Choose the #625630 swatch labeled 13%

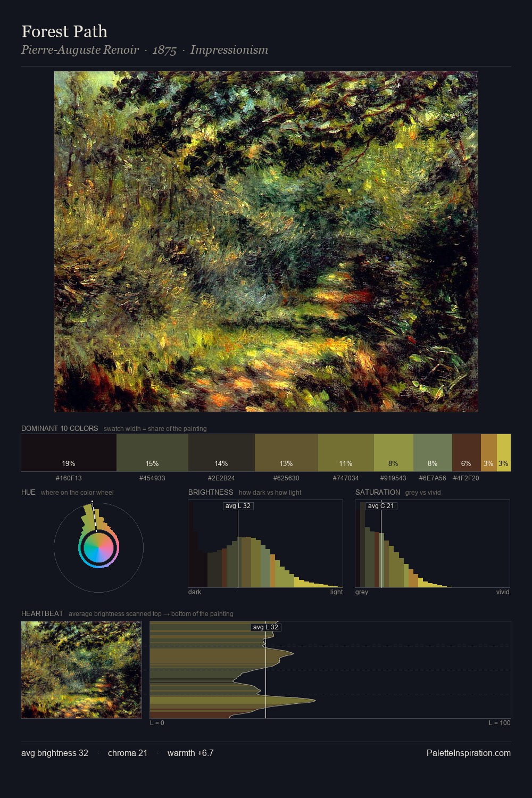[286, 453]
